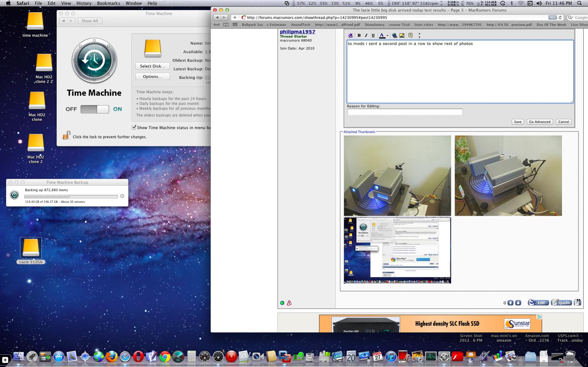Open Firefox from the Dock
This screenshot has height=367, width=588.
[112, 357]
